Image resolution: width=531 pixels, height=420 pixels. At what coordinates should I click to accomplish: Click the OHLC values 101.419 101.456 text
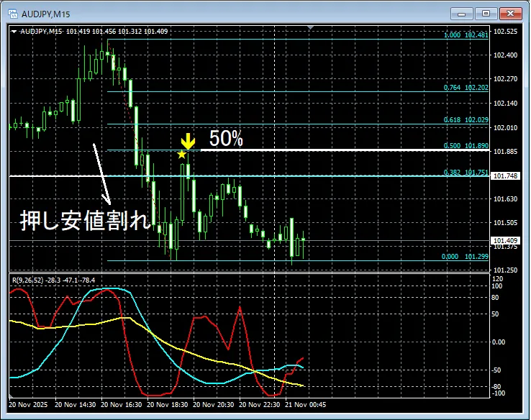click(91, 32)
